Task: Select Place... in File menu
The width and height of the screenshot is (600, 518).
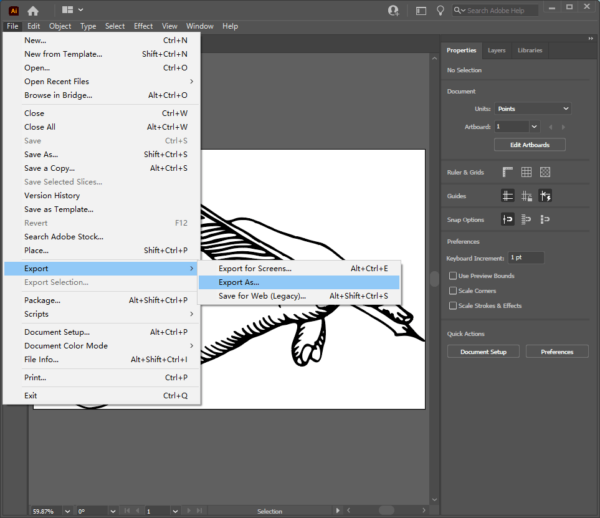Action: tap(102, 251)
